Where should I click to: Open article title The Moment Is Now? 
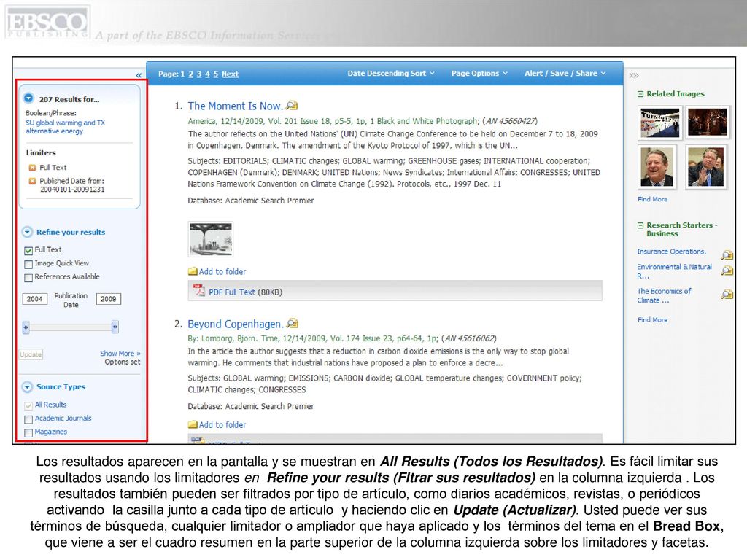pos(236,106)
